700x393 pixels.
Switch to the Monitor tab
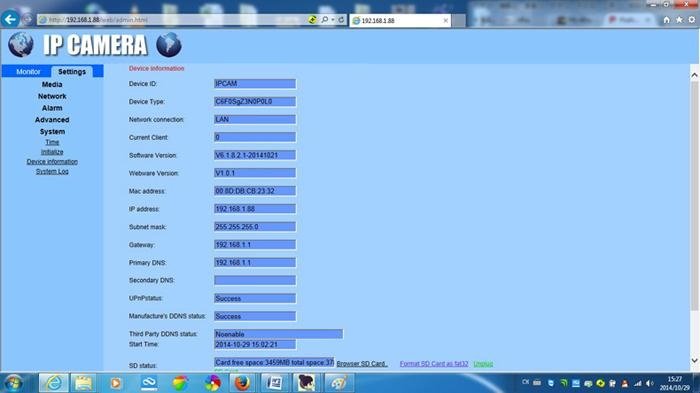coord(28,71)
